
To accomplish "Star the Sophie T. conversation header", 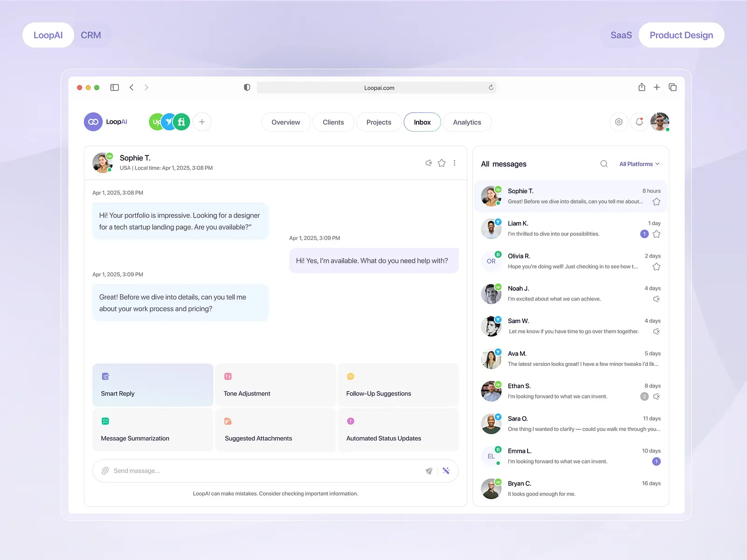I will tap(442, 163).
